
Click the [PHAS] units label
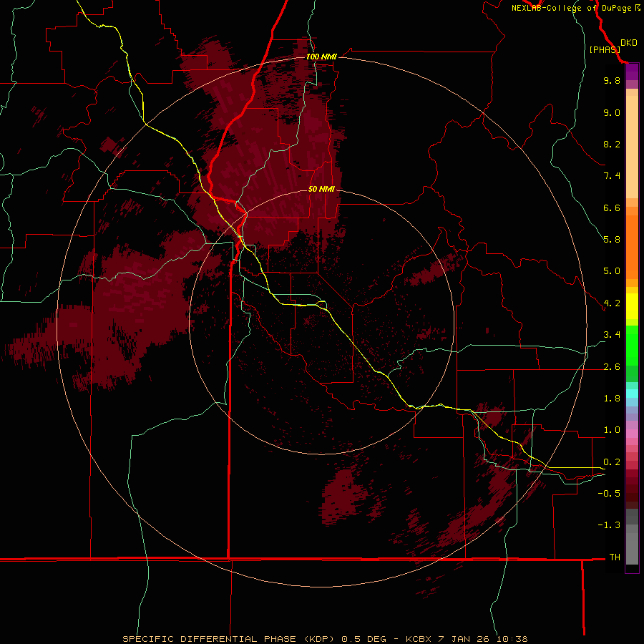point(605,49)
